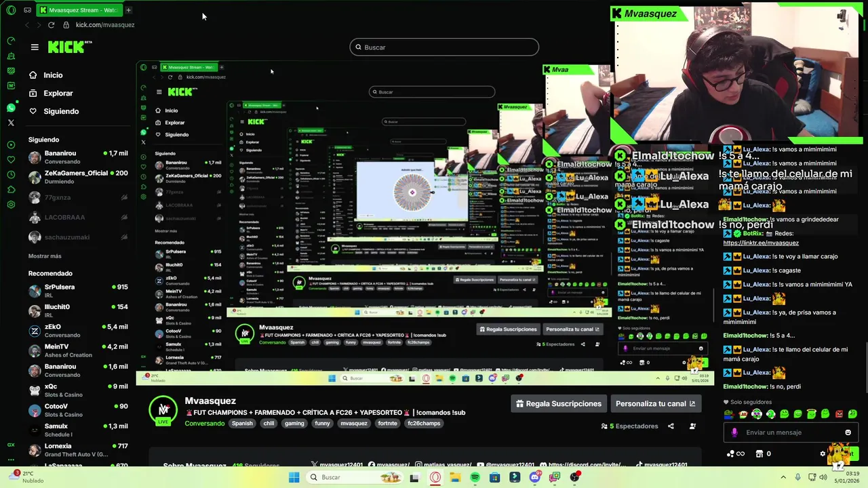Open recommended channel SrPulsera
This screenshot has height=488, width=868.
[x=78, y=291]
